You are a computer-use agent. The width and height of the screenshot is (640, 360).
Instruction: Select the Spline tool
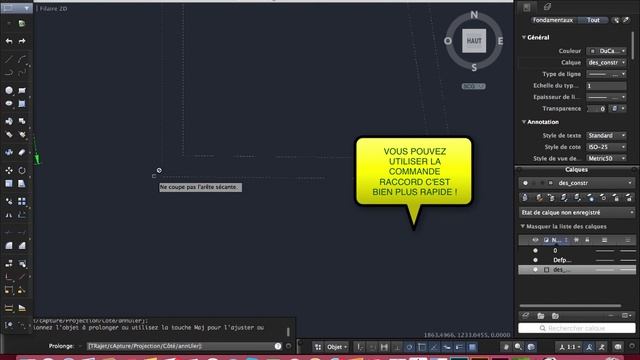click(22, 73)
